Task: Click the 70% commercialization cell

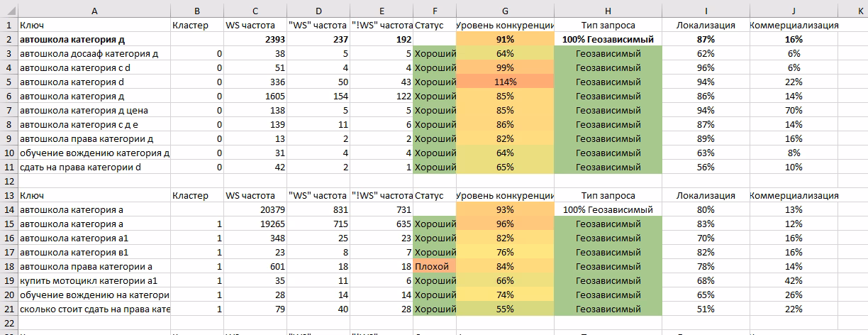Action: click(794, 110)
